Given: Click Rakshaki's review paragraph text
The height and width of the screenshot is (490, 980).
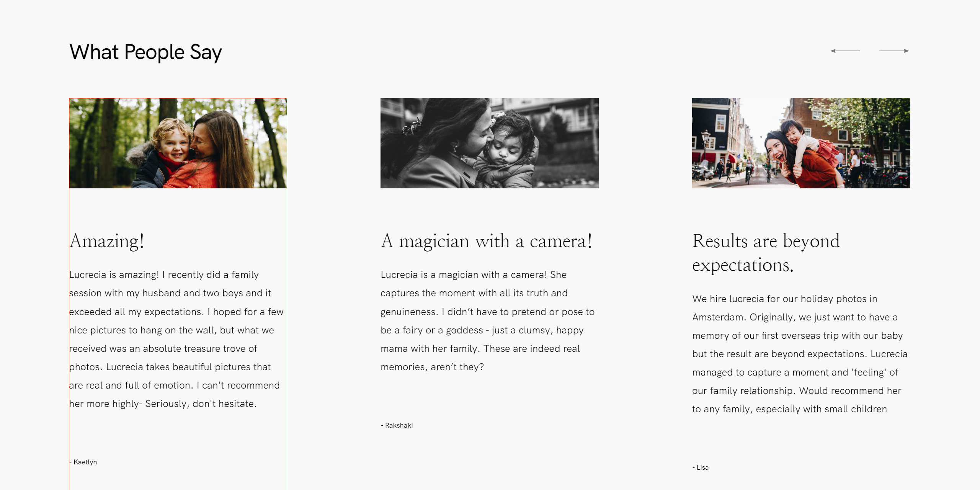Looking at the screenshot, I should (488, 321).
